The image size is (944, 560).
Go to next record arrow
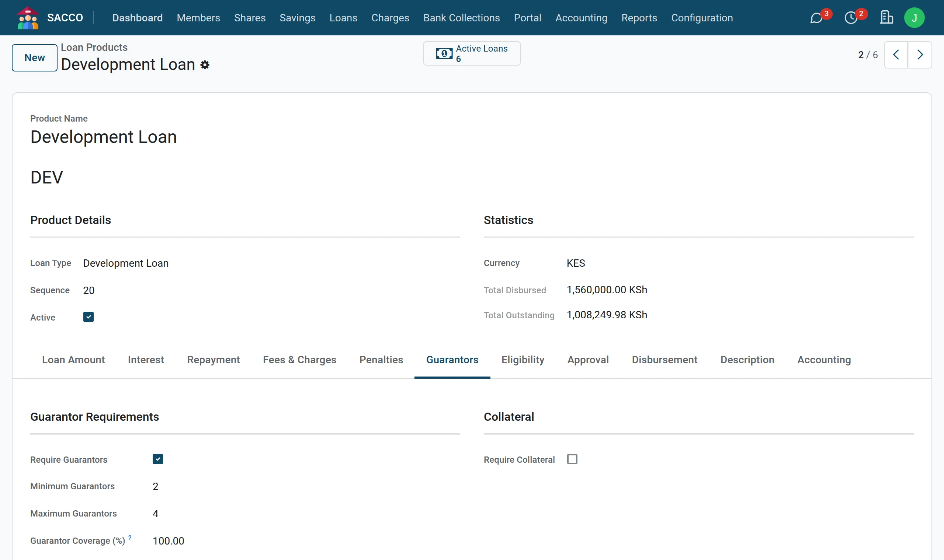coord(920,55)
